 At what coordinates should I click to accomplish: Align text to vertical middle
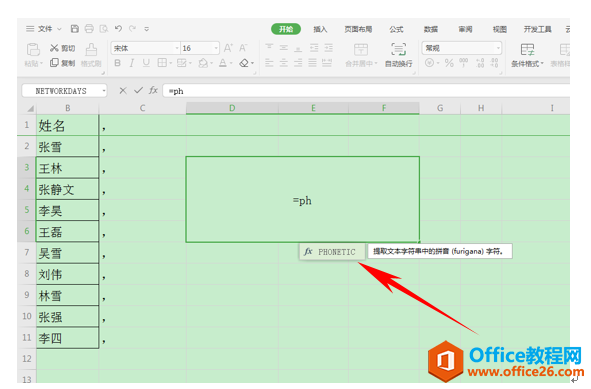[x=283, y=47]
